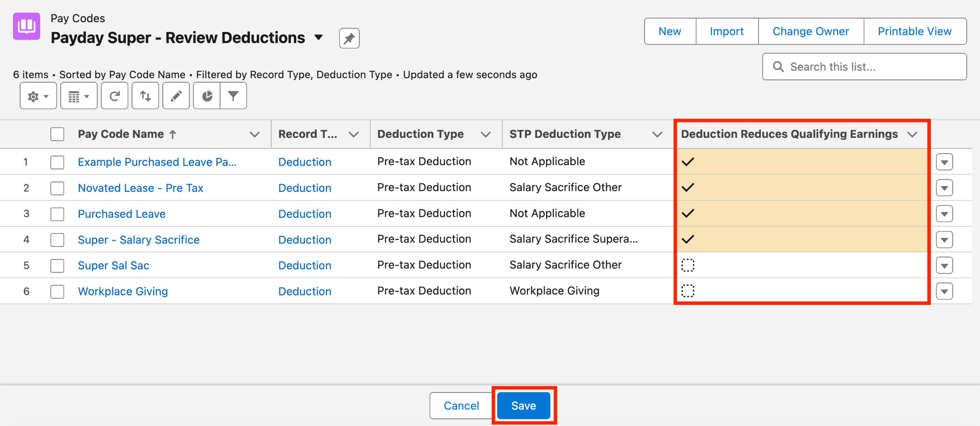Show row actions for Novated Lease - Pre Tax
Image resolution: width=980 pixels, height=426 pixels.
[x=945, y=188]
